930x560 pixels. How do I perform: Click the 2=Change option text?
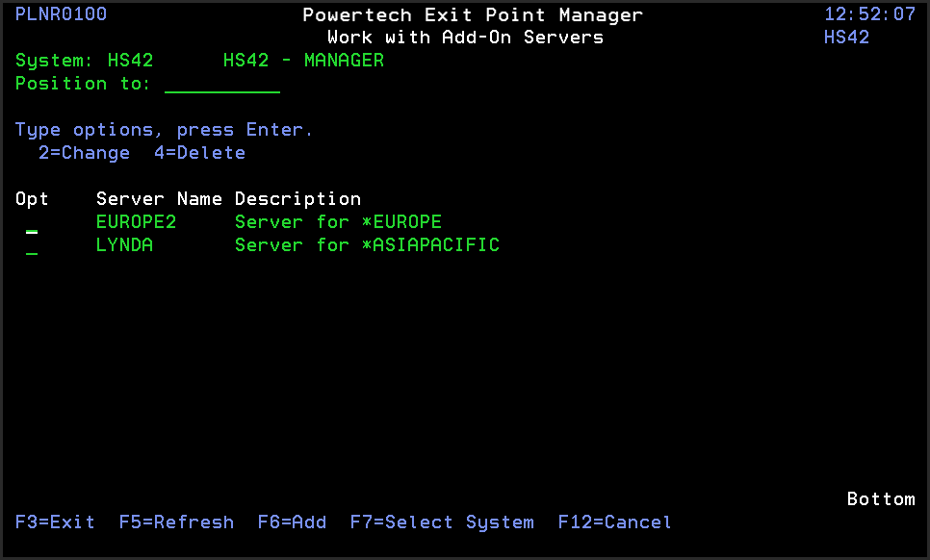click(x=84, y=152)
